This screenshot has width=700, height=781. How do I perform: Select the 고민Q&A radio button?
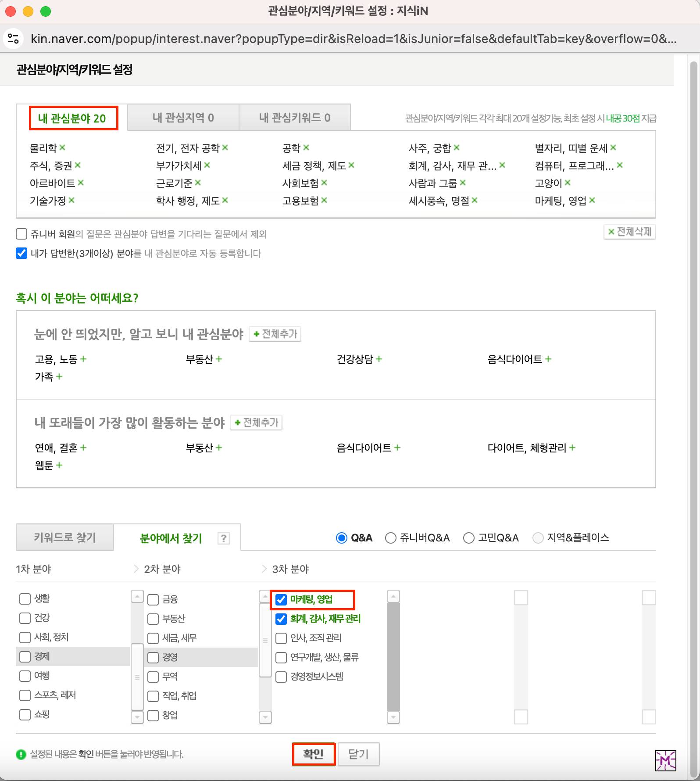pos(469,538)
